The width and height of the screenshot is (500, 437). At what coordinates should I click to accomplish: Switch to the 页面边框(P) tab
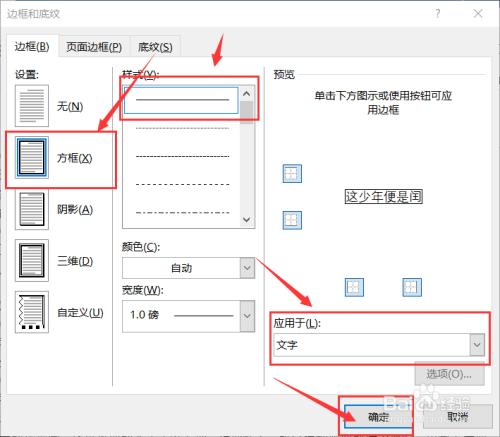94,47
